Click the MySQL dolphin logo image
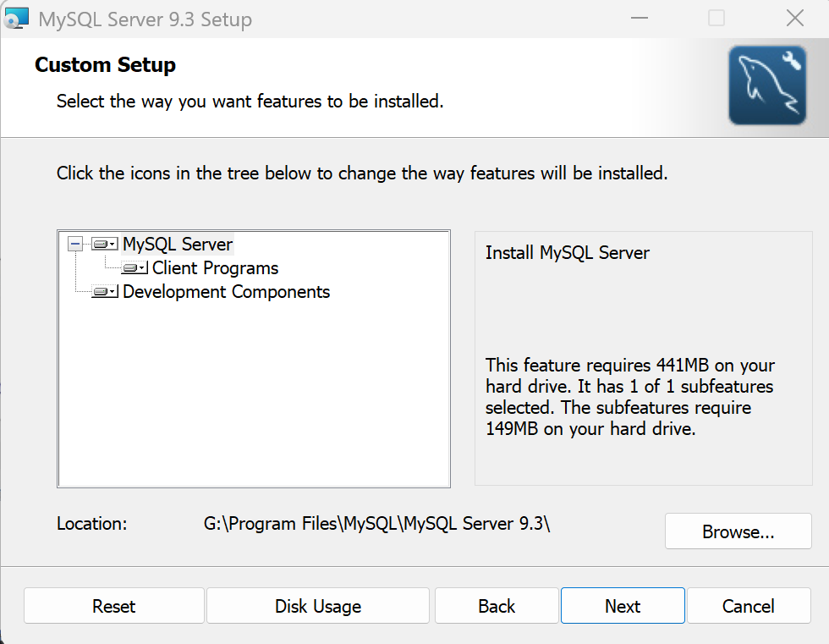Viewport: 829px width, 644px height. [766, 85]
